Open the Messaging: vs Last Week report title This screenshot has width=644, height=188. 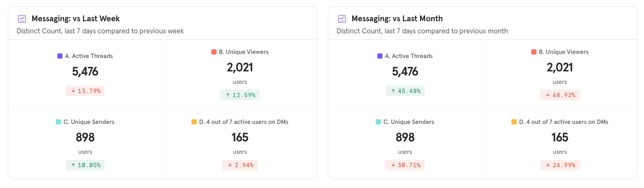(x=76, y=19)
